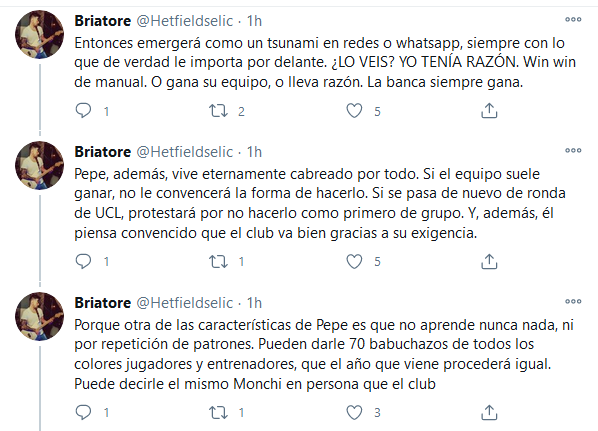
Task: Reply to the 'Pepe, además' tweet
Action: 83,261
